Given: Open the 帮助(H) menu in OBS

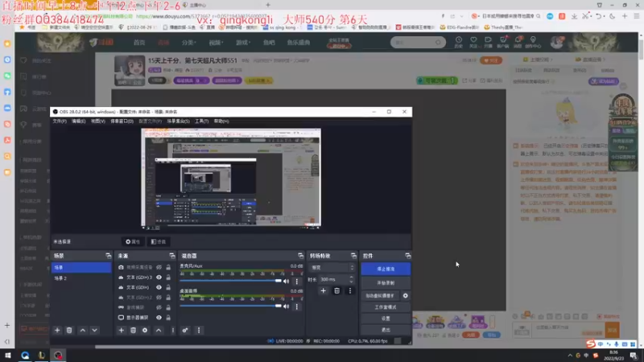Looking at the screenshot, I should tap(221, 121).
